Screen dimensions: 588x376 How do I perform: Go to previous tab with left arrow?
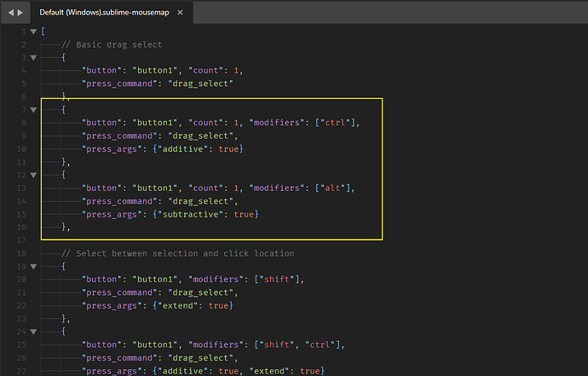click(x=10, y=13)
